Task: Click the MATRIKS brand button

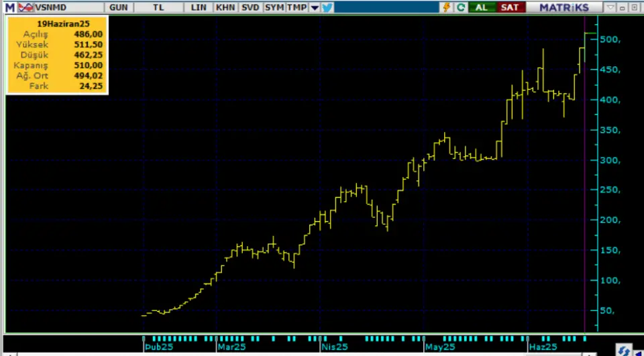Action: [x=564, y=7]
